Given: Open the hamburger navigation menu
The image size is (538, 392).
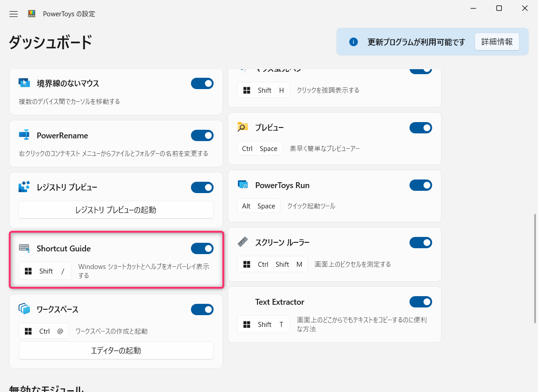Looking at the screenshot, I should 14,14.
